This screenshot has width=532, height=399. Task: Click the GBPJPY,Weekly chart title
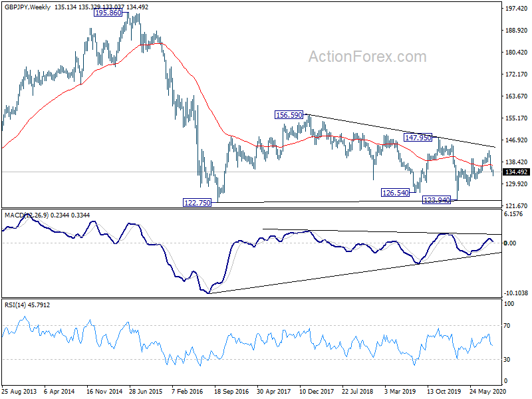click(x=27, y=7)
